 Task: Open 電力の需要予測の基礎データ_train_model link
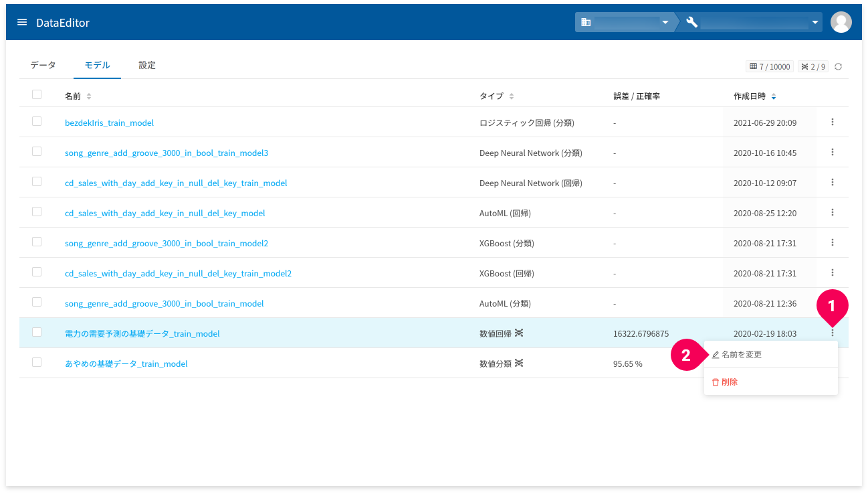point(142,333)
